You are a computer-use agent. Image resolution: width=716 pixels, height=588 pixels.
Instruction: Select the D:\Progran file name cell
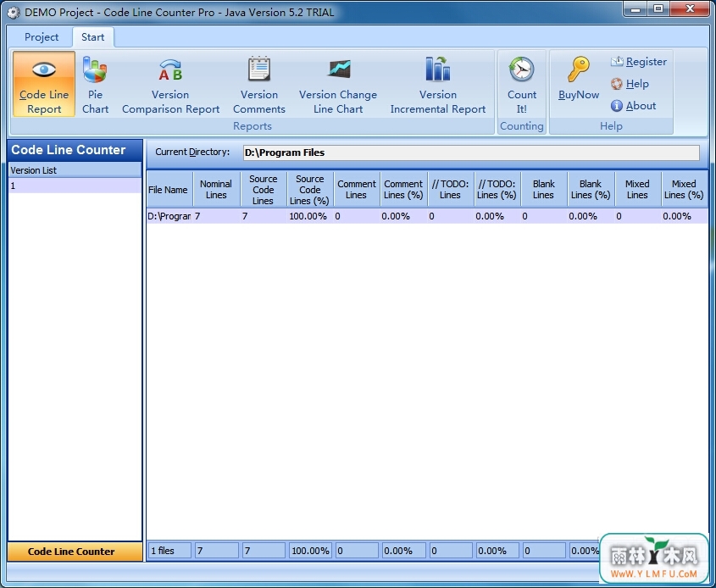[x=169, y=216]
